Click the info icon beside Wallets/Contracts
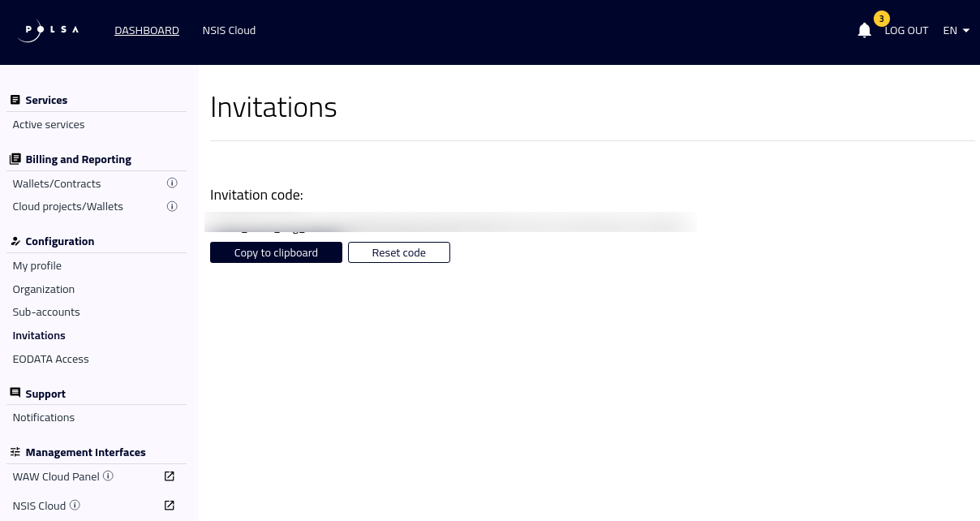Screen dimensions: 980x521 click(172, 183)
